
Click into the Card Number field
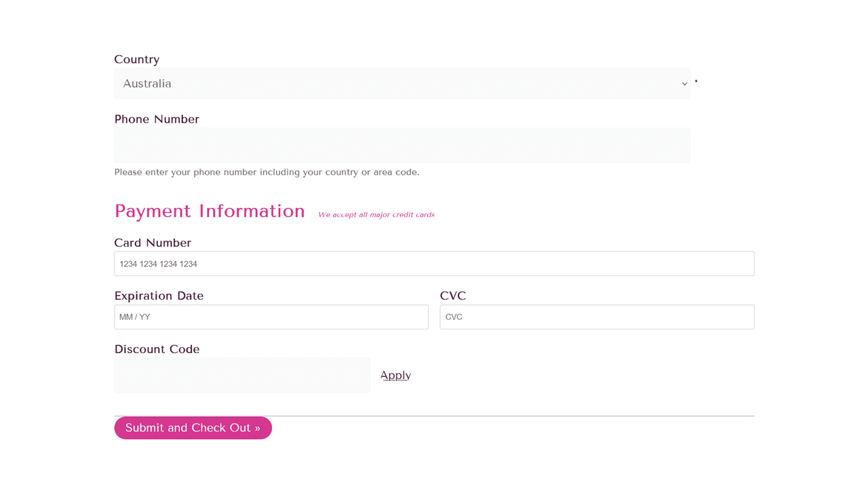pyautogui.click(x=434, y=264)
